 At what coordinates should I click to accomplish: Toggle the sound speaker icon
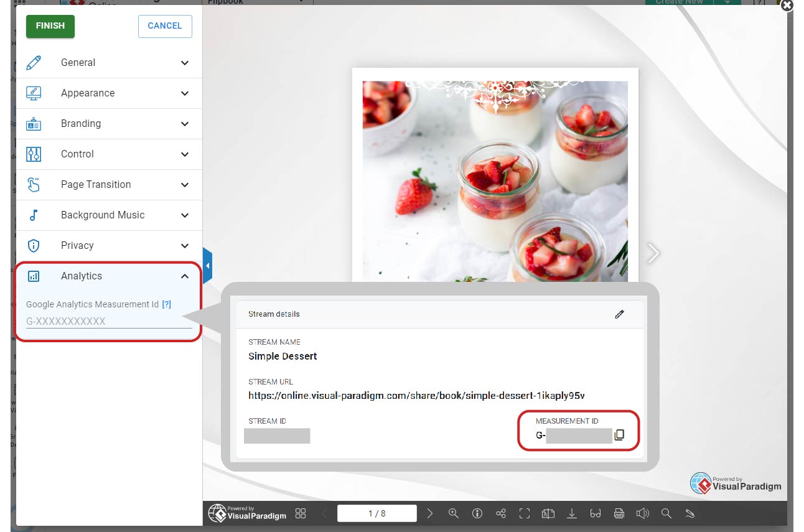tap(642, 513)
